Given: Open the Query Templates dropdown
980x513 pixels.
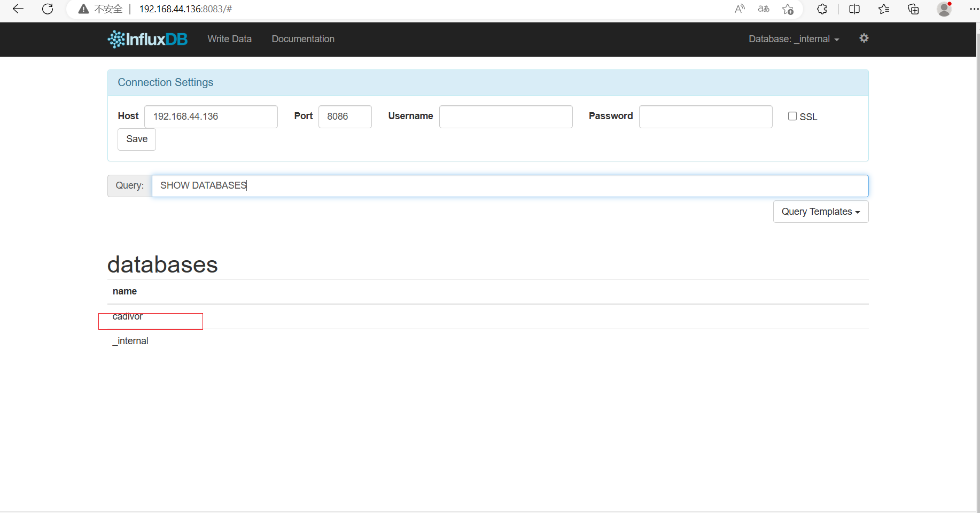Looking at the screenshot, I should (x=821, y=212).
